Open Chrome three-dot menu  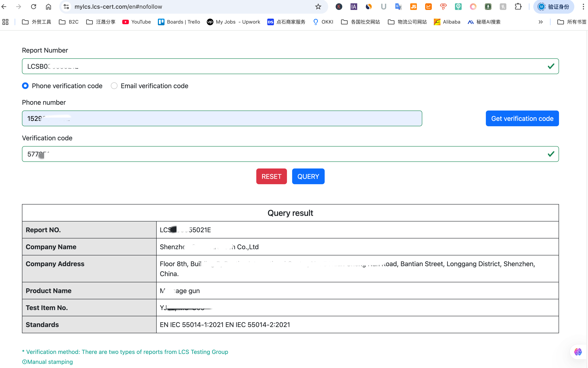point(583,7)
